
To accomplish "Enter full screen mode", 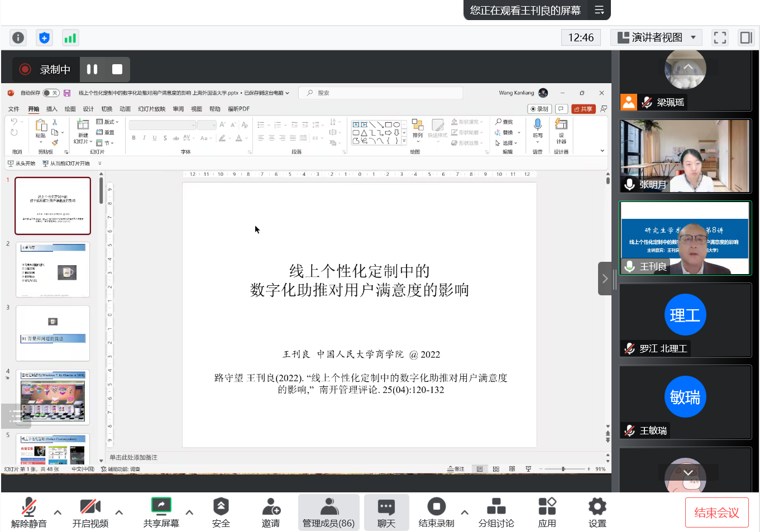I will tap(720, 37).
